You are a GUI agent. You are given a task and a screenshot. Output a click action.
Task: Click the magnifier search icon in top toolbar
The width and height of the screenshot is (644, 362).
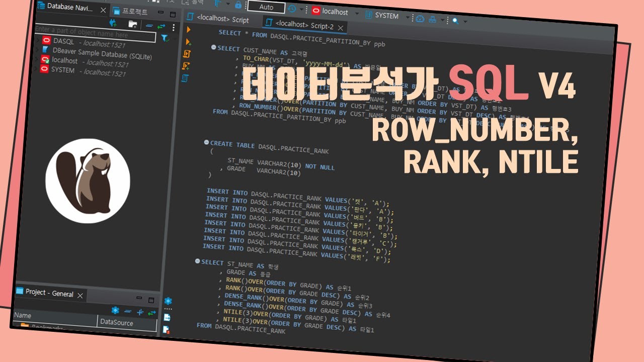[455, 21]
